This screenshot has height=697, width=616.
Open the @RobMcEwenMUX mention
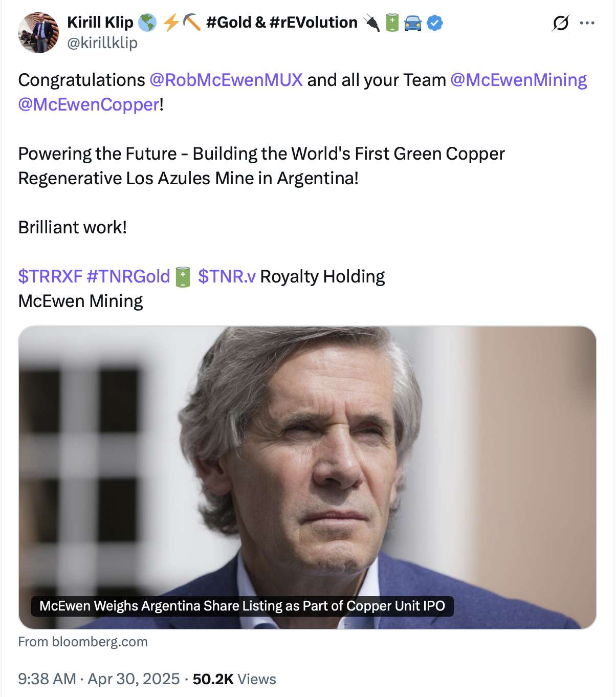[226, 80]
